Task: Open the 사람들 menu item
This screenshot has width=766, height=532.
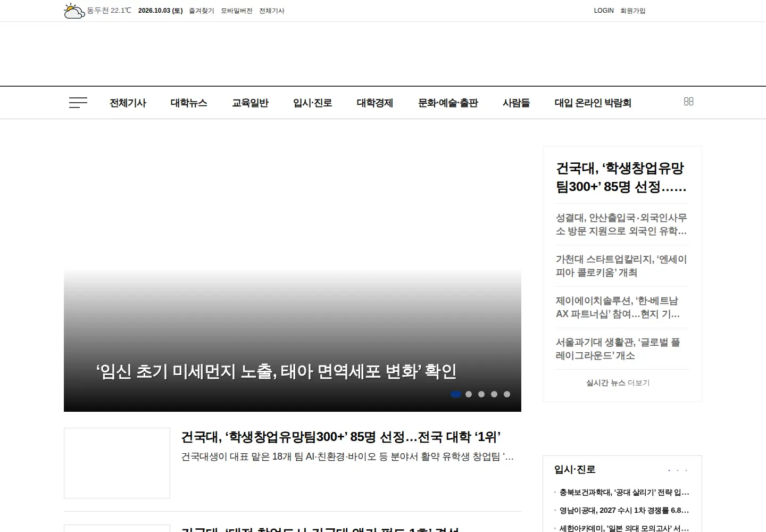Action: pos(517,103)
